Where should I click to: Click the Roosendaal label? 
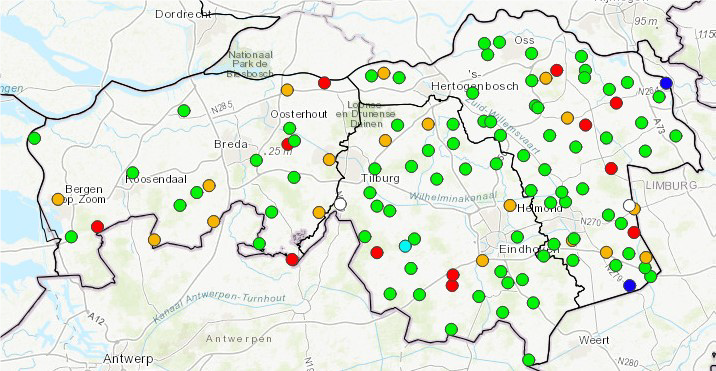[156, 180]
